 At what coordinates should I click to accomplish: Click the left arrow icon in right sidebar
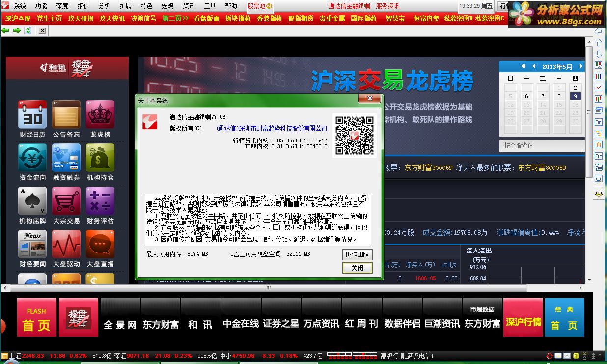click(x=598, y=31)
